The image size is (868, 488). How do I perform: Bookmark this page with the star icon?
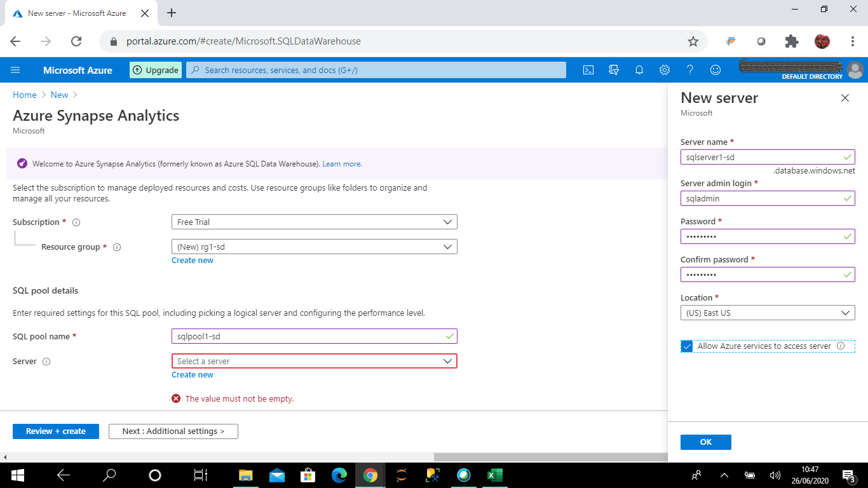pos(693,41)
